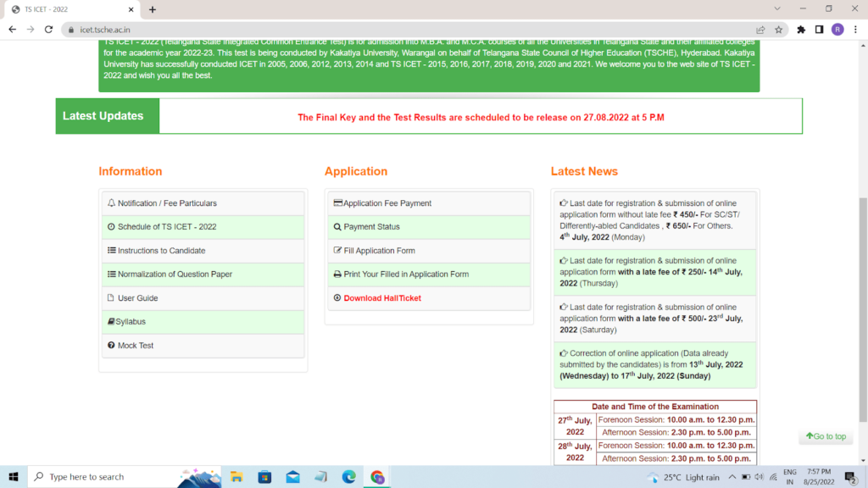This screenshot has height=488, width=868.
Task: Open the Chrome three-dot menu
Action: click(854, 29)
